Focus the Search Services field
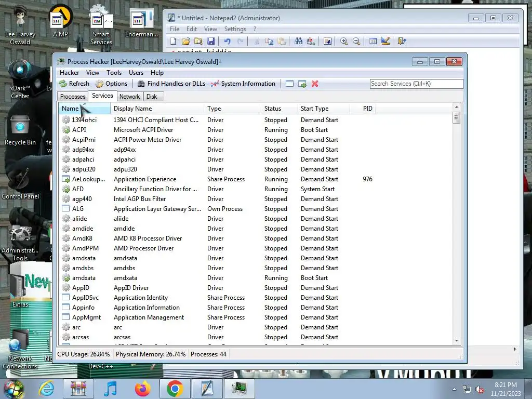 (x=416, y=84)
